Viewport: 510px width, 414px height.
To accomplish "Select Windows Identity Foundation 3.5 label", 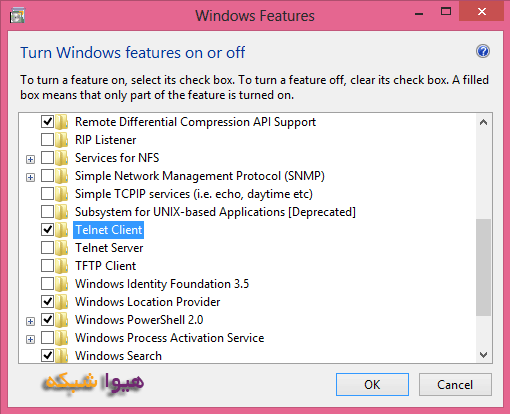I will click(x=162, y=284).
